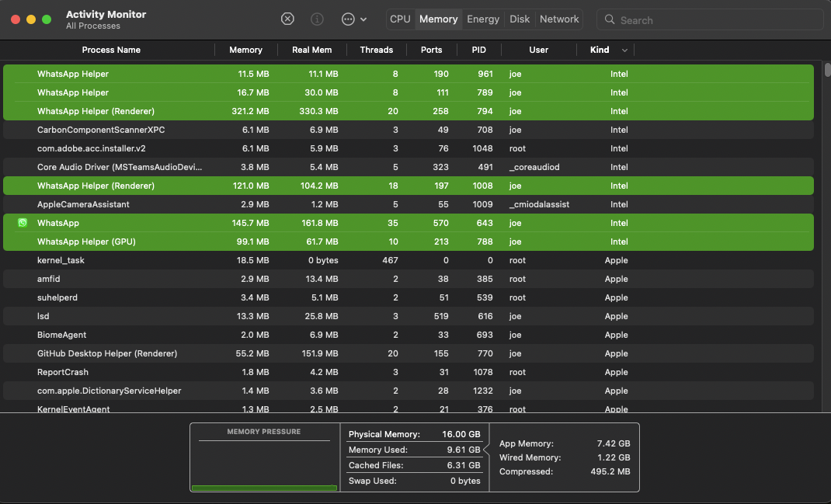
Task: Select WhatsApp Helper row with PID 789
Action: (408, 92)
